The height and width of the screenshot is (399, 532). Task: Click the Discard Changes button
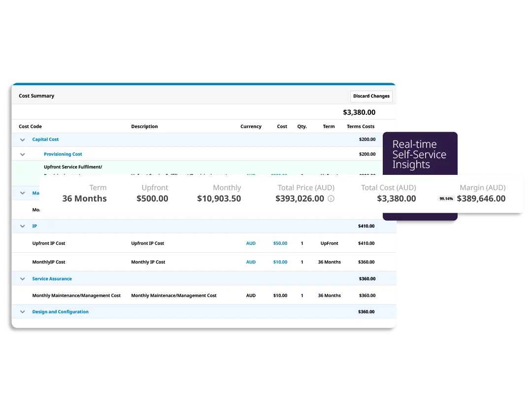pos(371,96)
